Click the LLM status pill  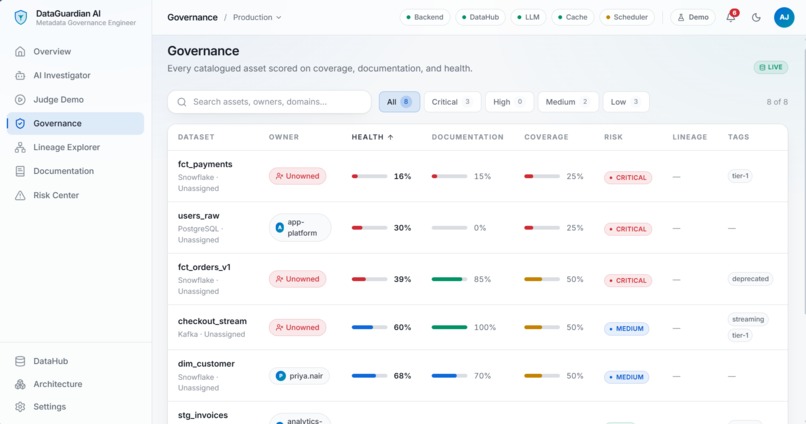[x=528, y=17]
